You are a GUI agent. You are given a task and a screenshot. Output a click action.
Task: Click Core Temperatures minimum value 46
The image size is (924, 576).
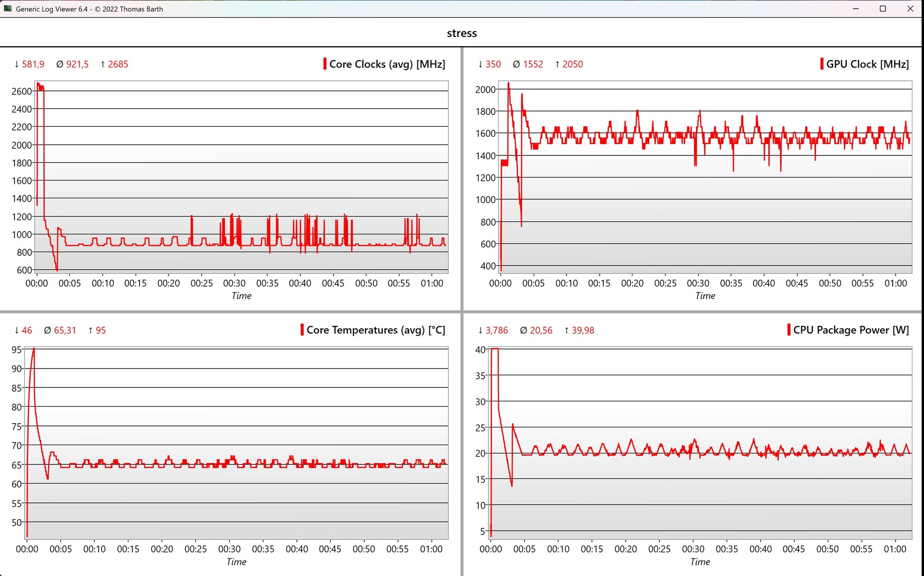point(26,331)
